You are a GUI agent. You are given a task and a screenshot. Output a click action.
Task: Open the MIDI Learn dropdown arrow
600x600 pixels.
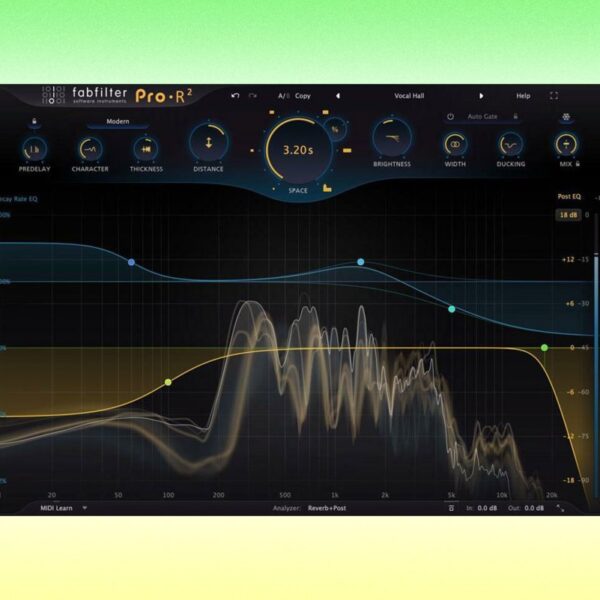[x=85, y=508]
